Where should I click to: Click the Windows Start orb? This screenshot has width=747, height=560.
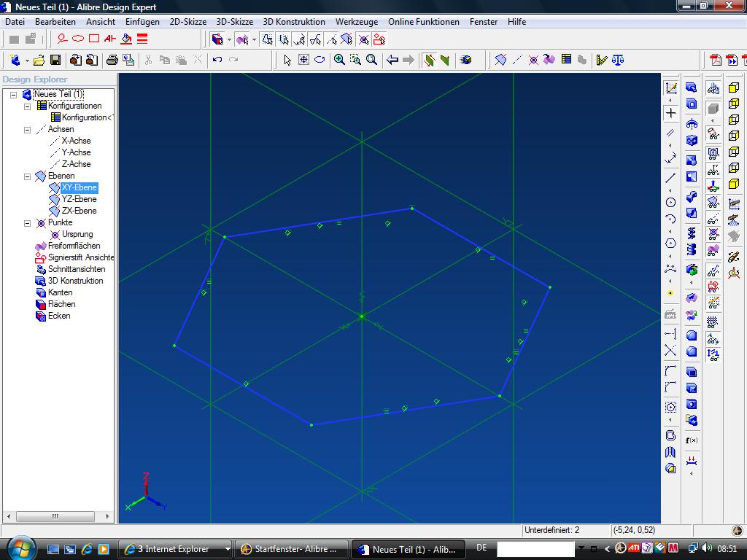(x=20, y=548)
